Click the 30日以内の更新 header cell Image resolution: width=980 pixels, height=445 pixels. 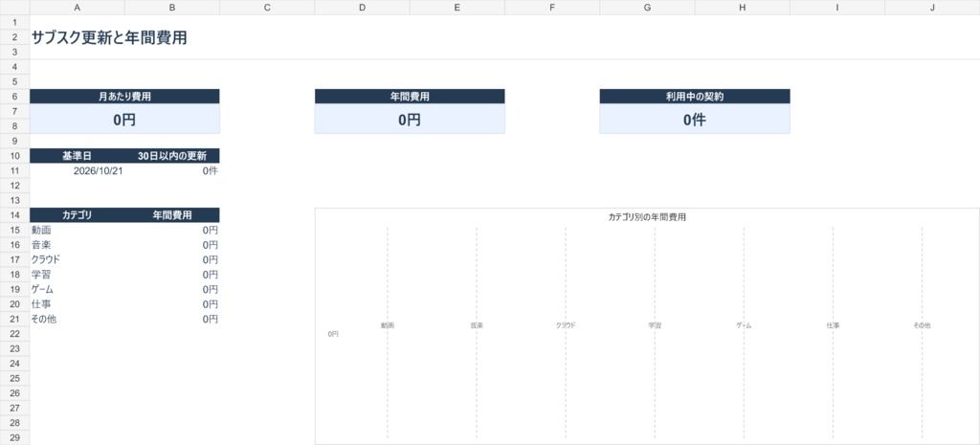pyautogui.click(x=172, y=156)
